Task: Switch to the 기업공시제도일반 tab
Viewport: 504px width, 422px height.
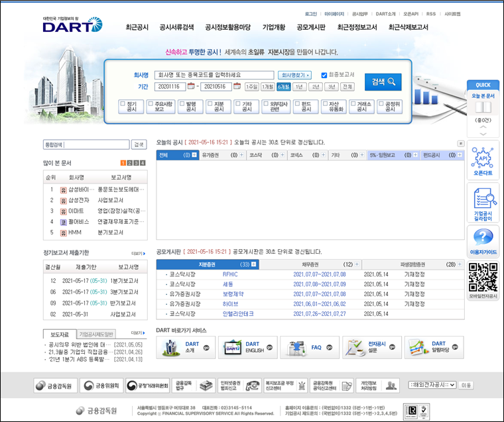Action: tap(96, 335)
